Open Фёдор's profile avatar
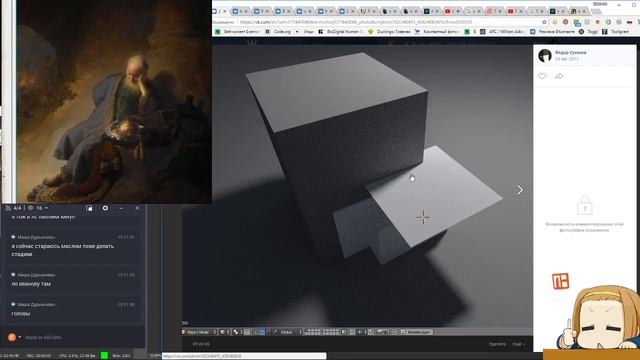The height and width of the screenshot is (360, 640). coord(545,56)
